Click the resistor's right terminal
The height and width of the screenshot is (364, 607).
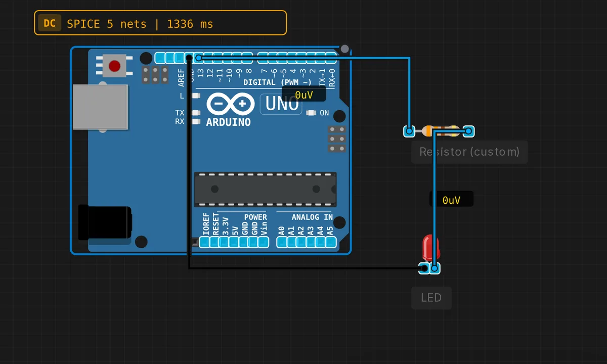click(469, 131)
